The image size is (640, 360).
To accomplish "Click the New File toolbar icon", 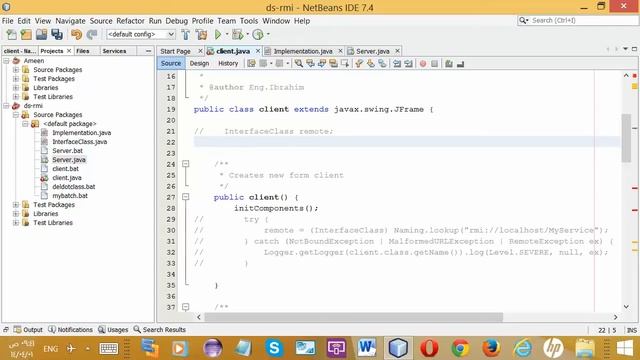I will pyautogui.click(x=11, y=35).
